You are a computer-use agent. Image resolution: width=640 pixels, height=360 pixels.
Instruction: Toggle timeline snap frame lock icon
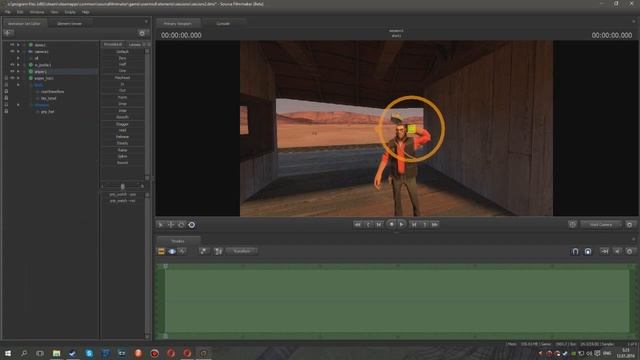click(x=588, y=251)
